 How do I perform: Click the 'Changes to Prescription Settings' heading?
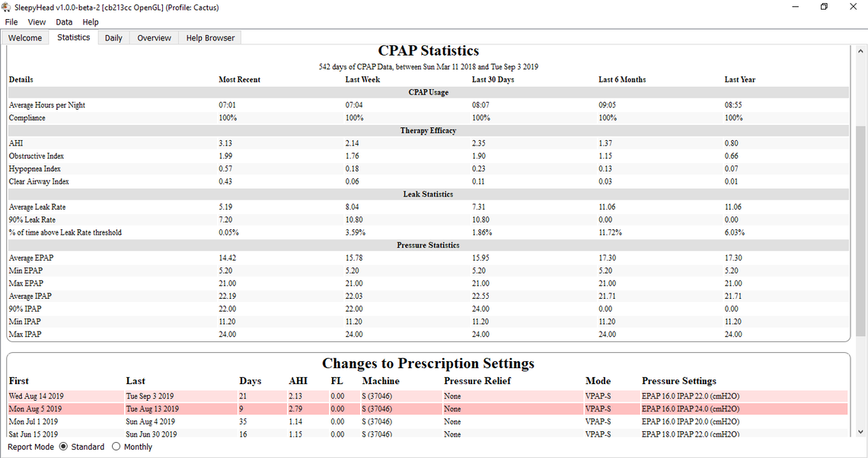click(429, 364)
